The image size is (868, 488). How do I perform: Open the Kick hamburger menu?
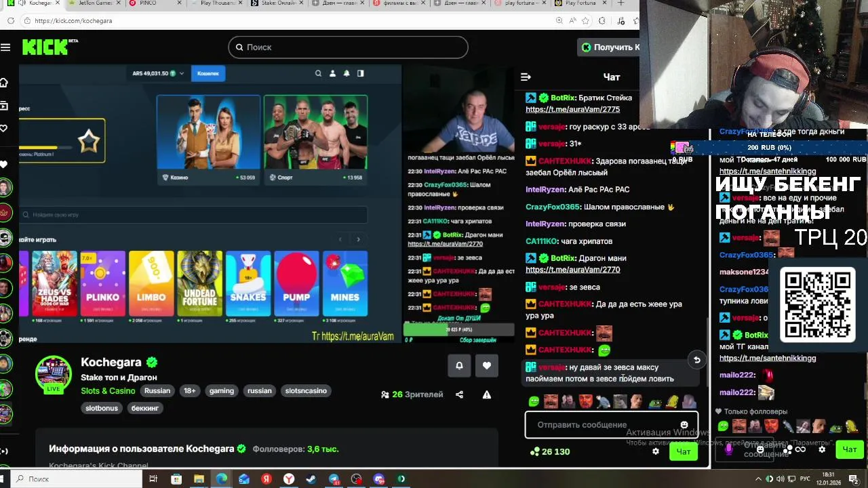[x=5, y=47]
